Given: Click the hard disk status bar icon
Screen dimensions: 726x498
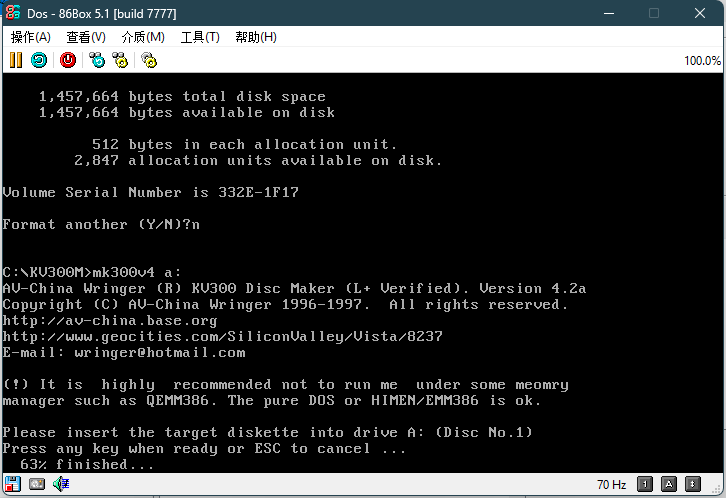Looking at the screenshot, I should click(x=37, y=485).
